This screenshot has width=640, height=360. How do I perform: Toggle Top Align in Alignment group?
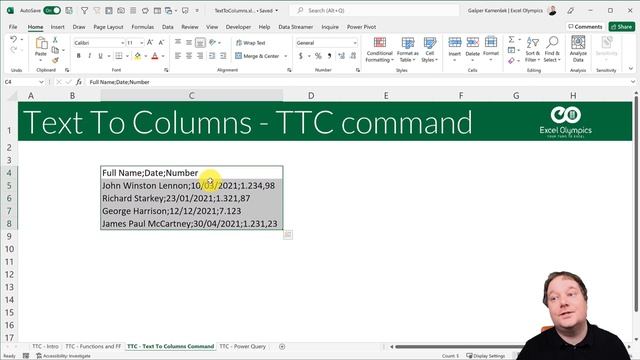pos(178,42)
